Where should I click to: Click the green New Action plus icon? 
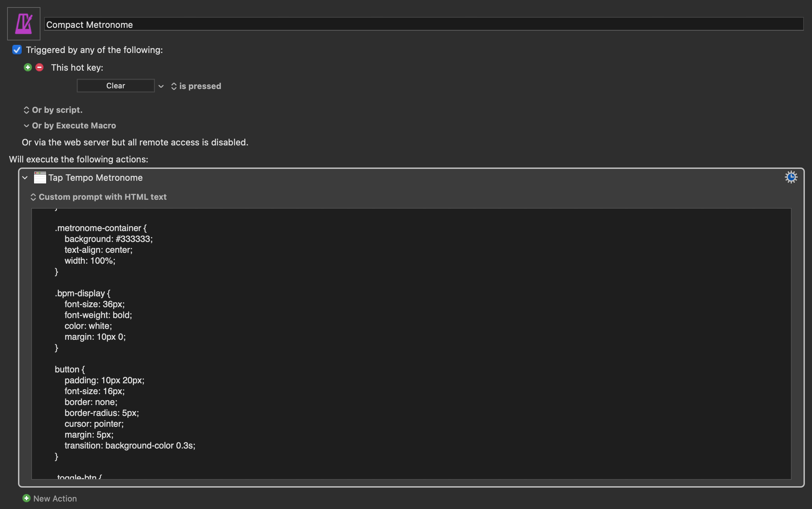27,498
